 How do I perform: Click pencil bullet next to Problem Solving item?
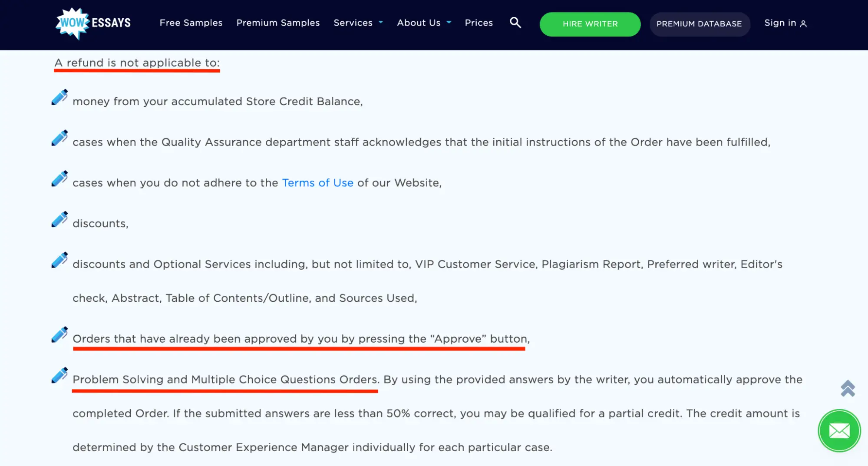(59, 376)
